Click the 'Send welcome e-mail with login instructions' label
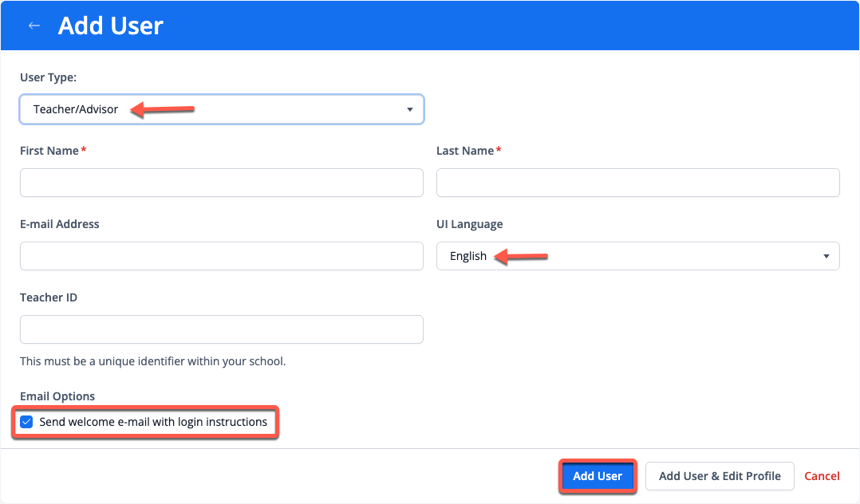Image resolution: width=860 pixels, height=504 pixels. click(153, 422)
